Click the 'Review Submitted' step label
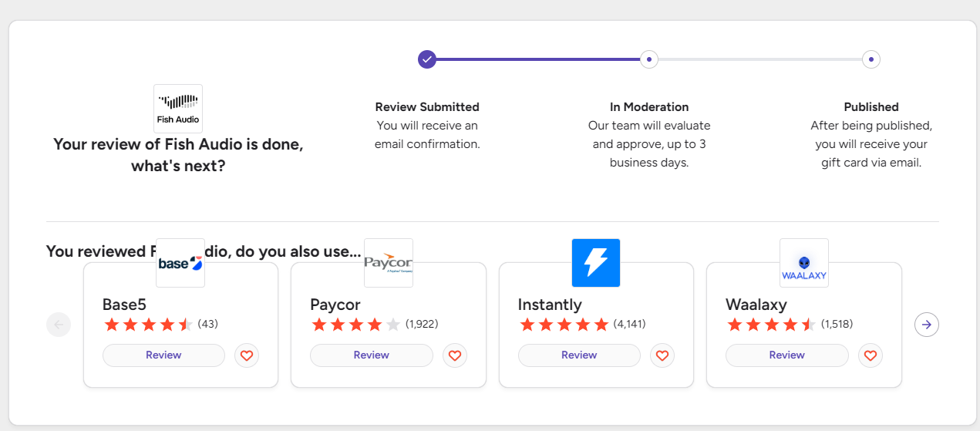 click(x=427, y=107)
